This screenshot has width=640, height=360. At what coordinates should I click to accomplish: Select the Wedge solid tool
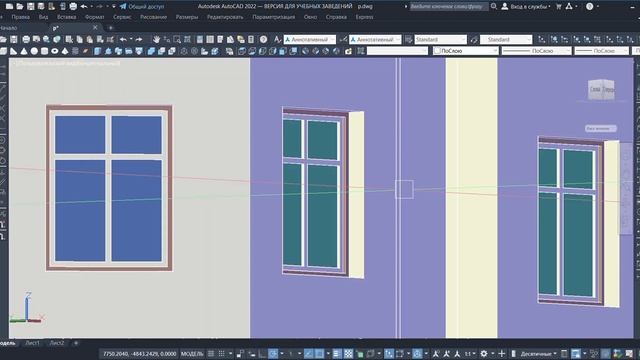(x=14, y=51)
